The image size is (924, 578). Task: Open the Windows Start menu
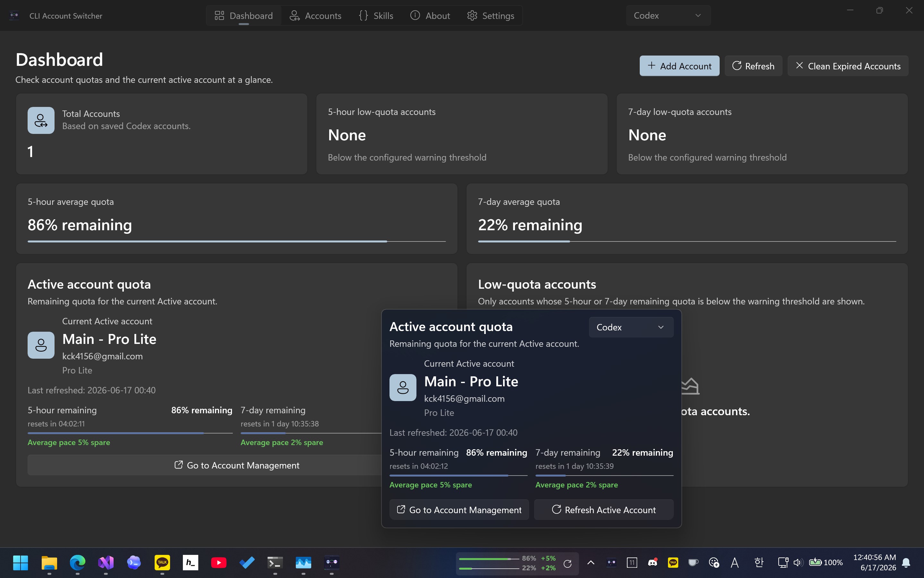point(21,562)
